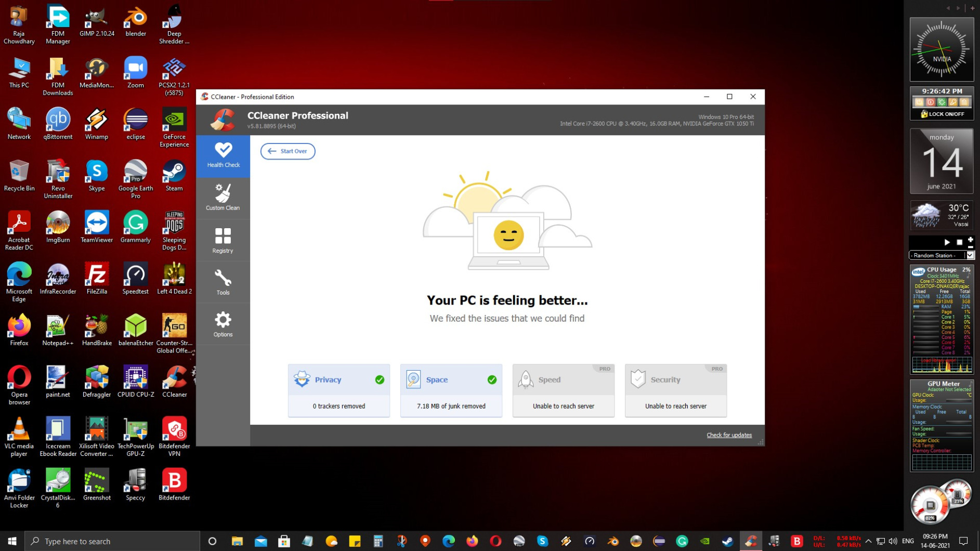This screenshot has width=980, height=551.
Task: Play the random radio station
Action: (947, 242)
